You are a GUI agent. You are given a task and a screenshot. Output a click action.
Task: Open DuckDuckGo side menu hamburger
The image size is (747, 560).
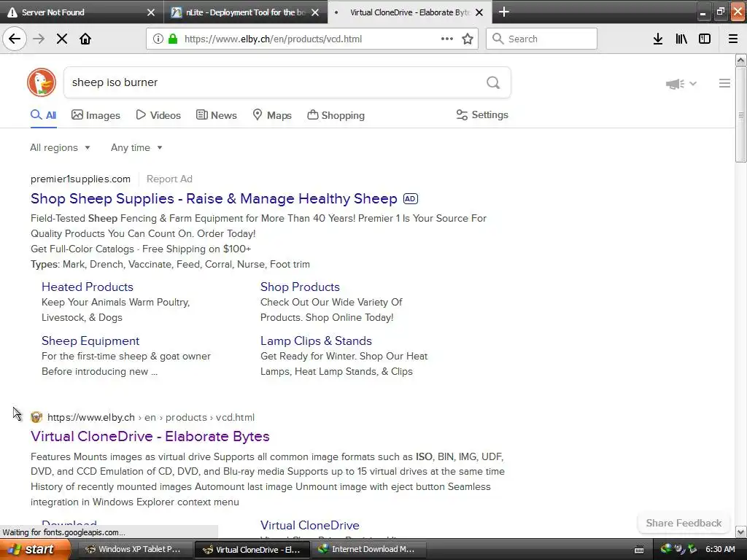pyautogui.click(x=724, y=83)
